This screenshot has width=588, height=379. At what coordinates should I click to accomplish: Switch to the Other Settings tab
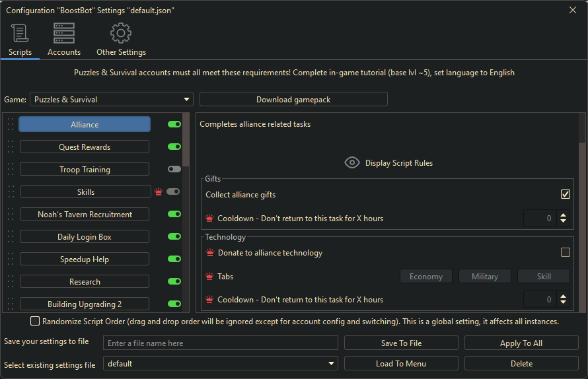pyautogui.click(x=121, y=40)
